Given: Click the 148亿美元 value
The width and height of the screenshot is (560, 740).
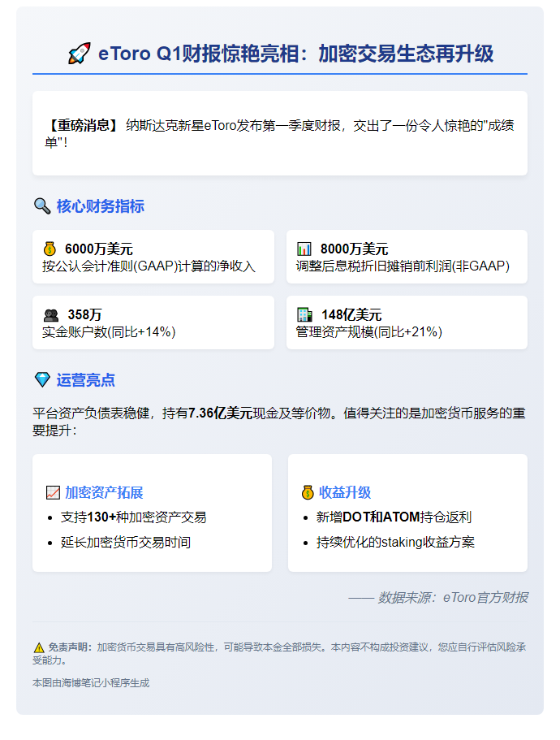Looking at the screenshot, I should point(351,315).
